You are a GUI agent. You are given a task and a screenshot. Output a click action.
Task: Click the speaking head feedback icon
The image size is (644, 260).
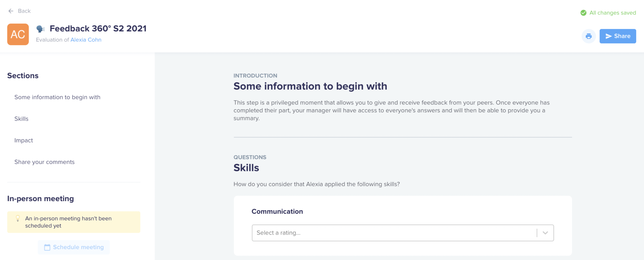click(40, 29)
